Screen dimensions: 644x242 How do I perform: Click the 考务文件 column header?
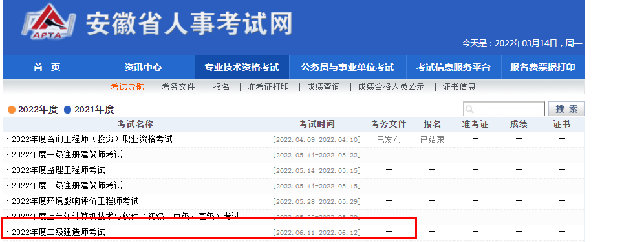(389, 125)
